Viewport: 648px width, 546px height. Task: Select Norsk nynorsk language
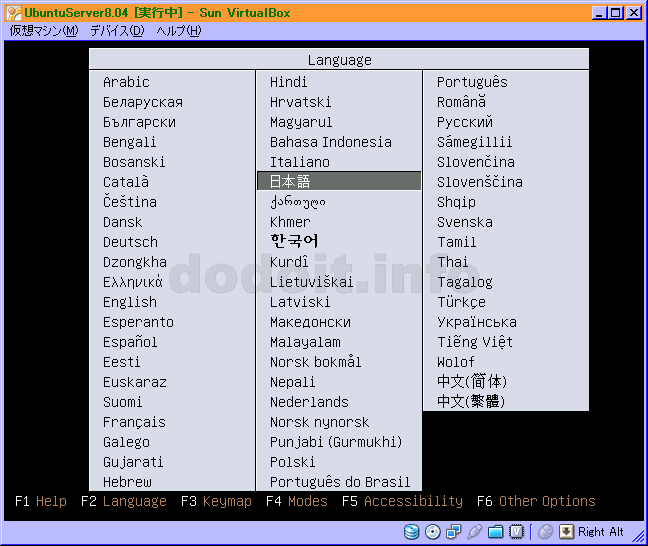pos(319,422)
